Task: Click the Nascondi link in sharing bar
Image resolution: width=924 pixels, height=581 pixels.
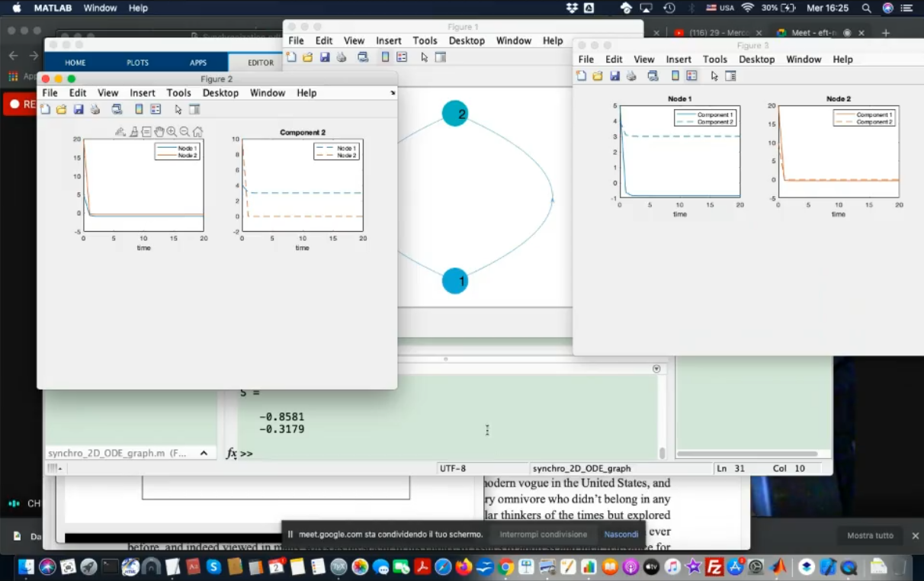Action: [621, 534]
